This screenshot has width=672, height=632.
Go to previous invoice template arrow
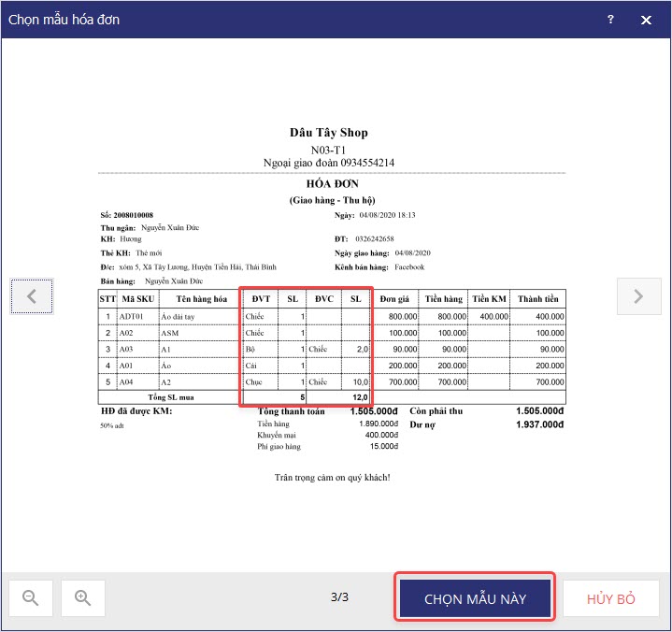[32, 296]
